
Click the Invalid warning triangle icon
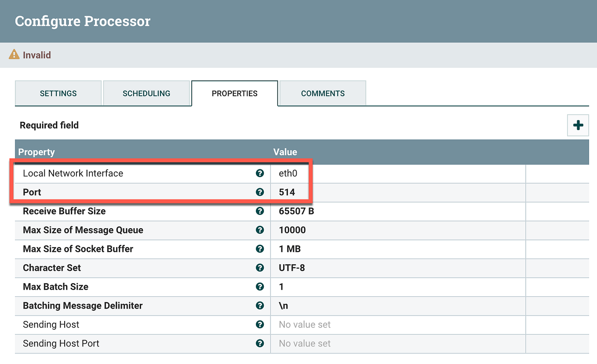15,55
